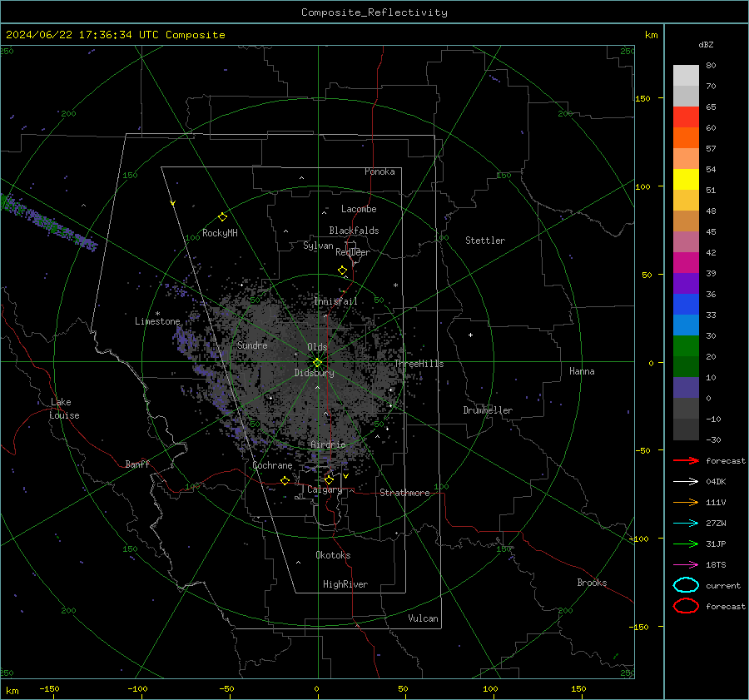Image resolution: width=749 pixels, height=700 pixels.
Task: Click the Banff town label
Action: point(137,464)
